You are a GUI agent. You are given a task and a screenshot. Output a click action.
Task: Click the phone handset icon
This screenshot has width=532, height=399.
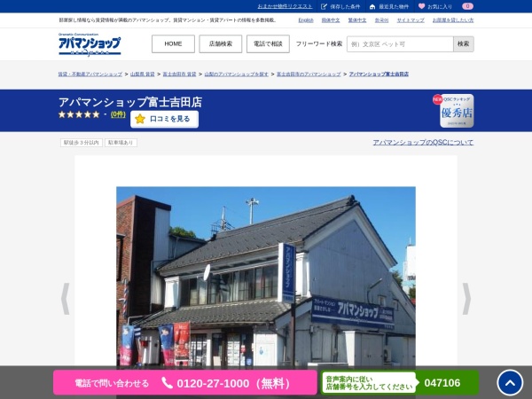pyautogui.click(x=167, y=383)
